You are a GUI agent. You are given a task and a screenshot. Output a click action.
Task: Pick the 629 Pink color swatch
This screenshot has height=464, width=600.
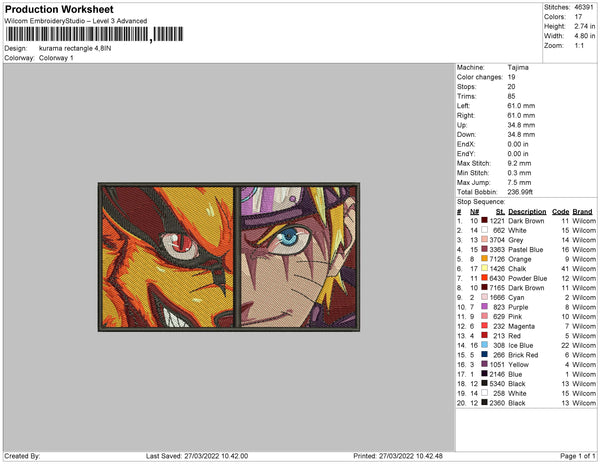tap(484, 316)
